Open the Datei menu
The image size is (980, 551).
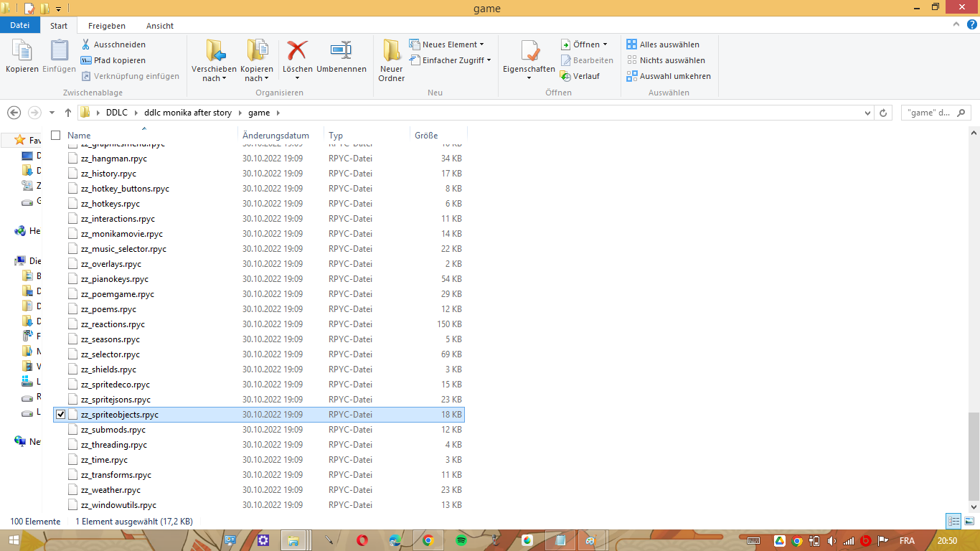tap(20, 25)
